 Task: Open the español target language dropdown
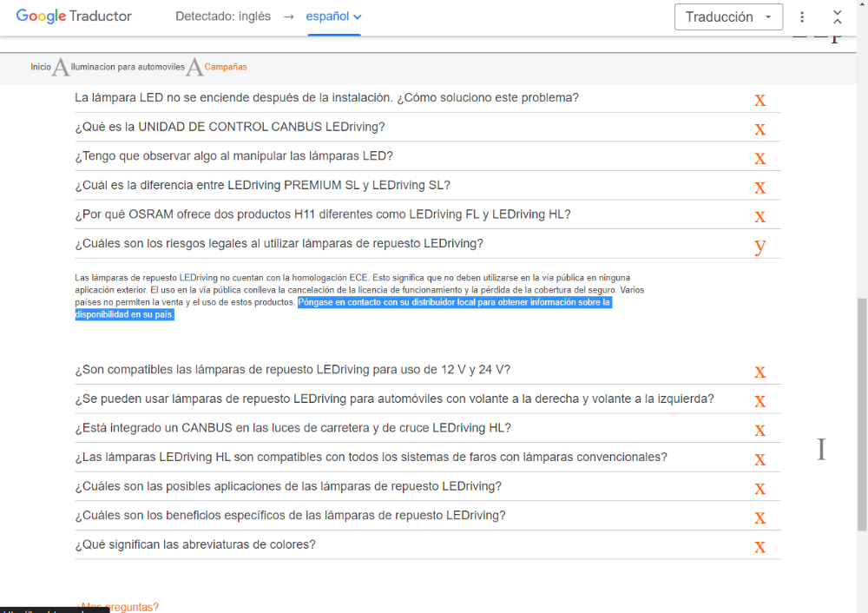pyautogui.click(x=334, y=16)
